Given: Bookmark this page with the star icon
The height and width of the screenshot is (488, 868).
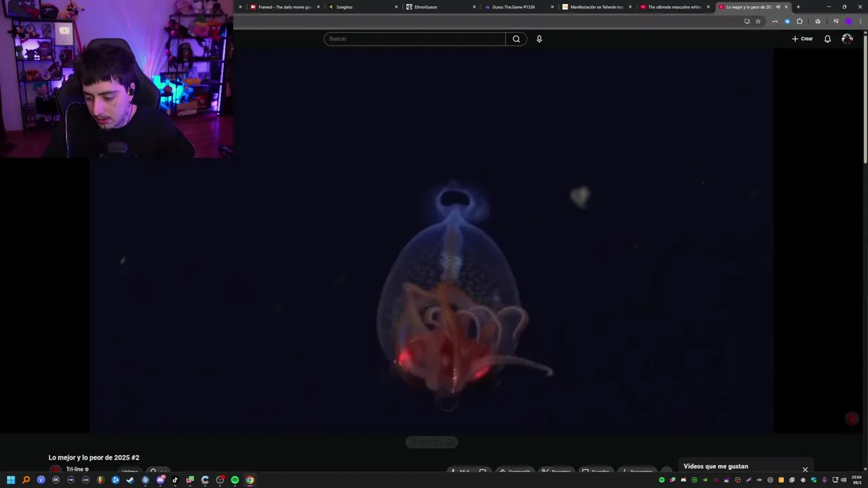Looking at the screenshot, I should click(x=758, y=21).
